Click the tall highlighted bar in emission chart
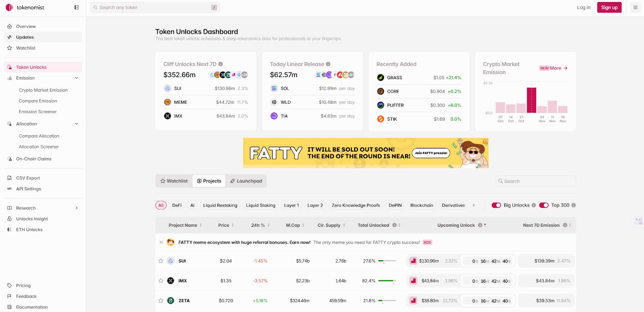644x312 pixels. click(531, 100)
